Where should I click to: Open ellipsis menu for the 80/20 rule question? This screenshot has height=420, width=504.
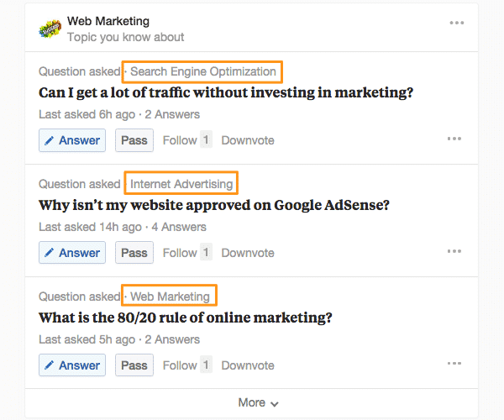(454, 364)
